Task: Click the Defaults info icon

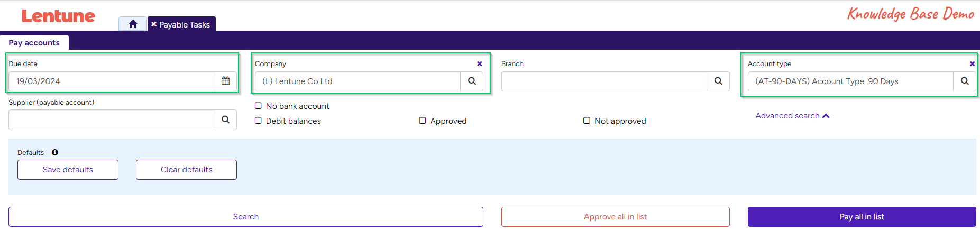Action: (x=55, y=152)
